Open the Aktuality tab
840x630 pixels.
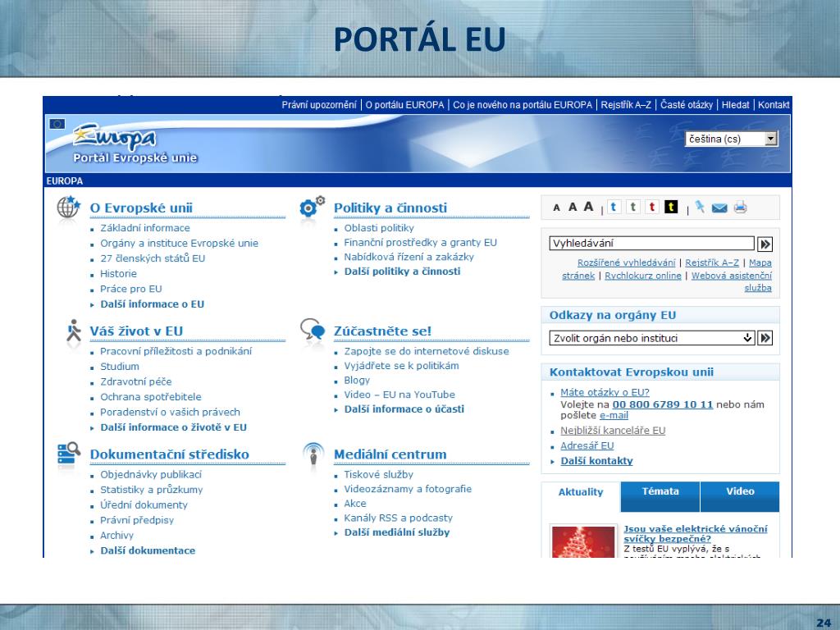581,492
